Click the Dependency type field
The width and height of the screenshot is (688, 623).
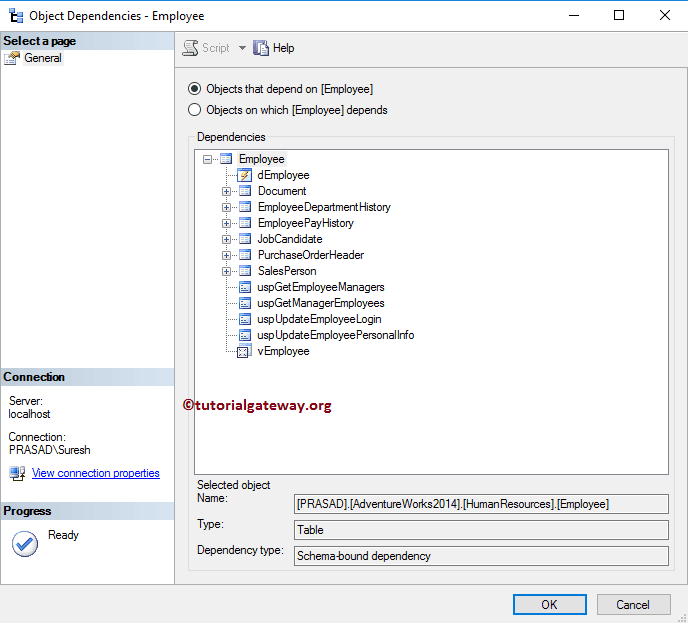click(x=481, y=556)
